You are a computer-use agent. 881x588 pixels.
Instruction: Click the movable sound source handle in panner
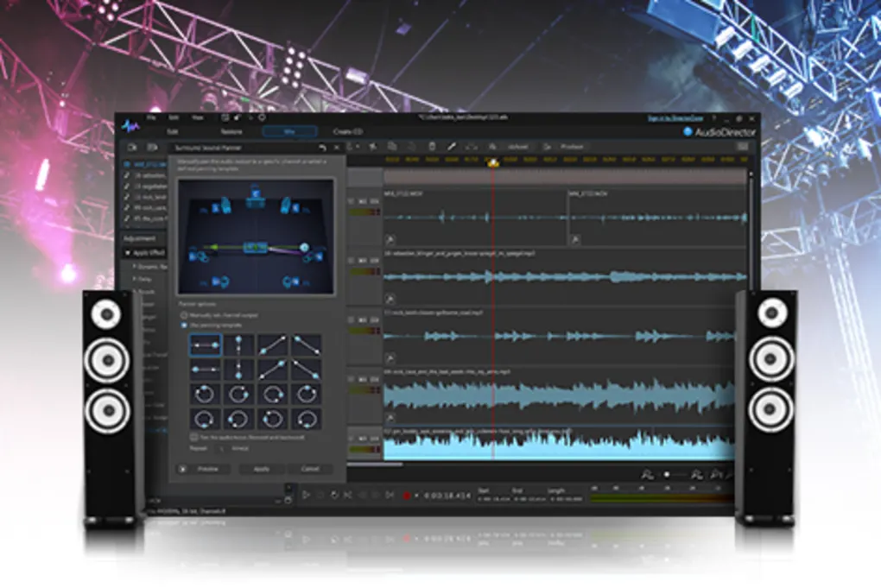click(304, 247)
